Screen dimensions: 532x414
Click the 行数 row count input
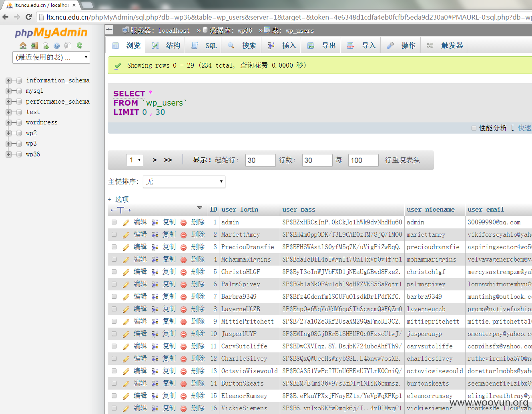tap(317, 160)
